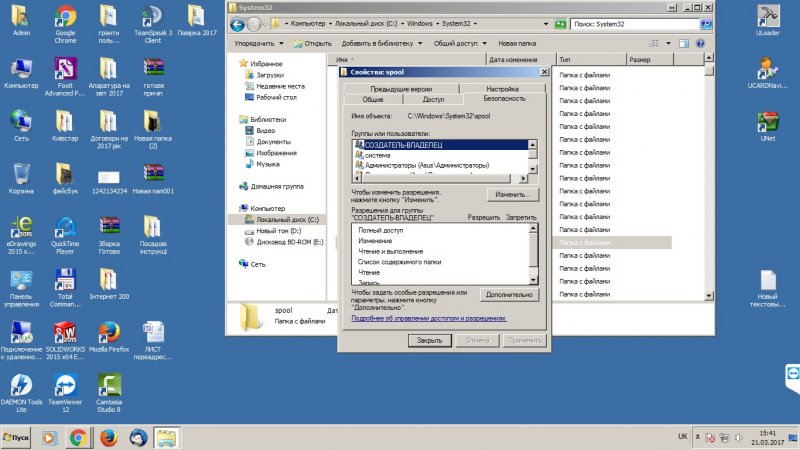Select the Корзина recycle bin icon
The width and height of the screenshot is (800, 450).
[21, 175]
